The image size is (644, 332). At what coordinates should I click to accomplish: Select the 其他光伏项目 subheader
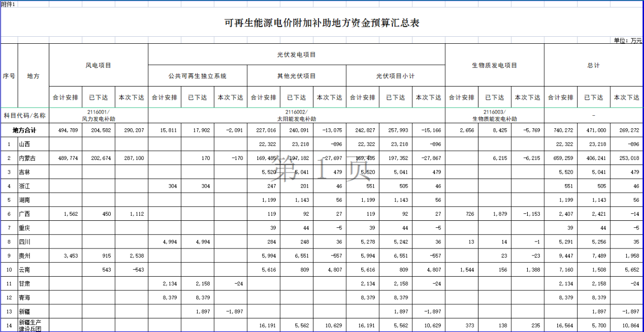[296, 76]
